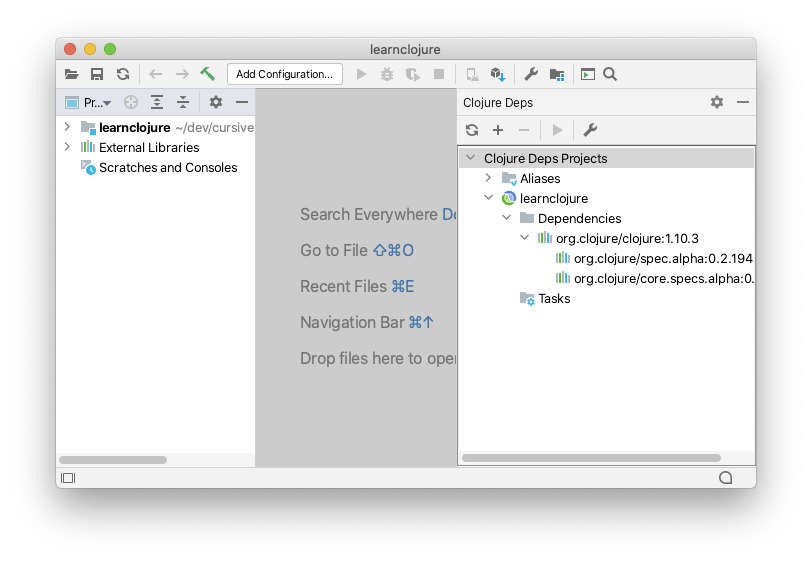Collapse the Dependencies folder
Screen dimensions: 812x562
(506, 218)
